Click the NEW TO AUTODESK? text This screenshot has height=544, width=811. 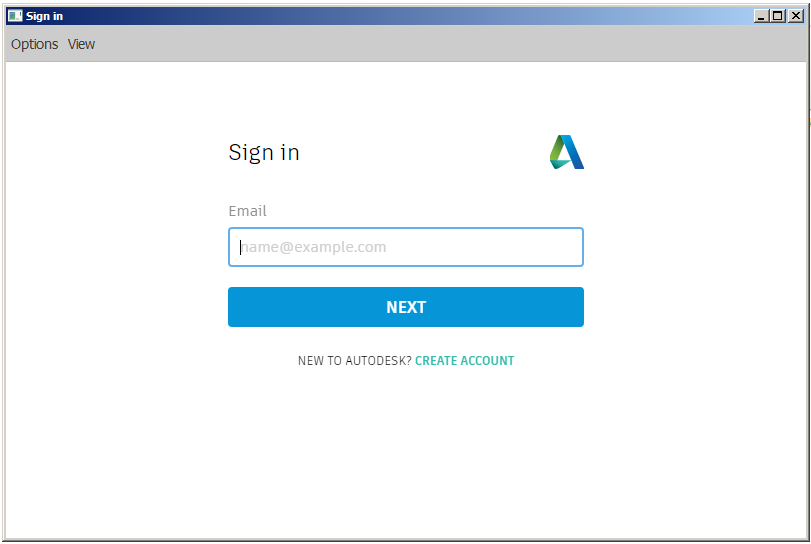pos(355,360)
